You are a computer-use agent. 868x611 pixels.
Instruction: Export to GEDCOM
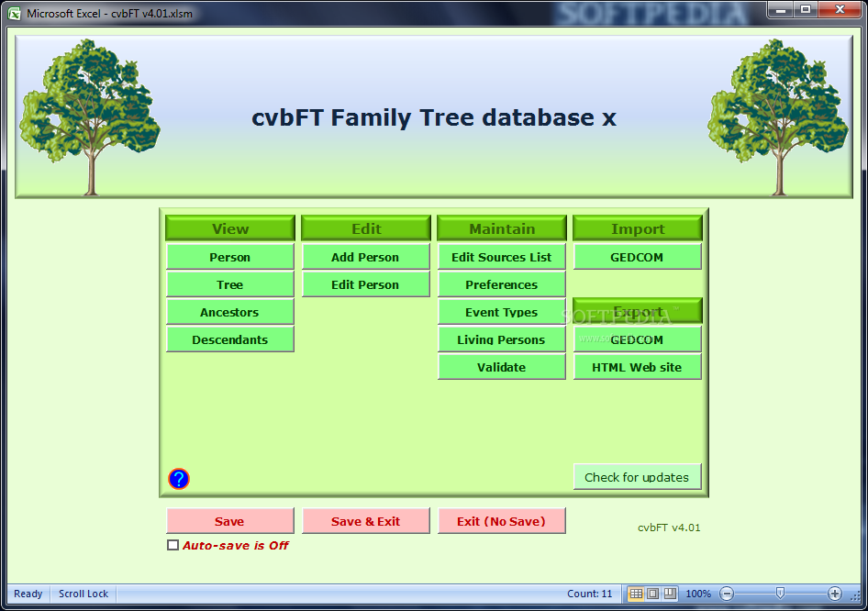[638, 339]
